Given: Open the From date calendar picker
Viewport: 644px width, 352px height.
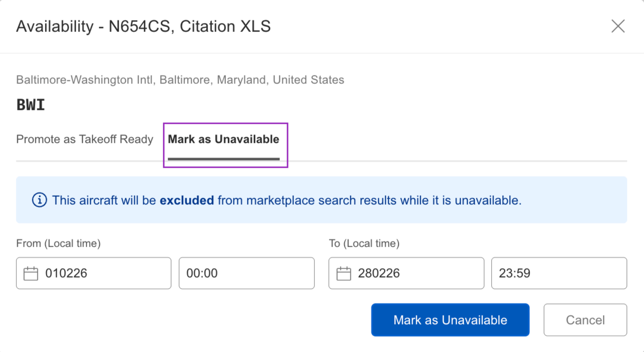Looking at the screenshot, I should click(x=30, y=273).
